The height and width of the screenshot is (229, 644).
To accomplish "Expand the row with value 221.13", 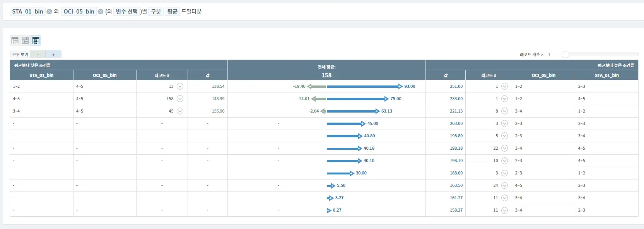I will pos(504,111).
